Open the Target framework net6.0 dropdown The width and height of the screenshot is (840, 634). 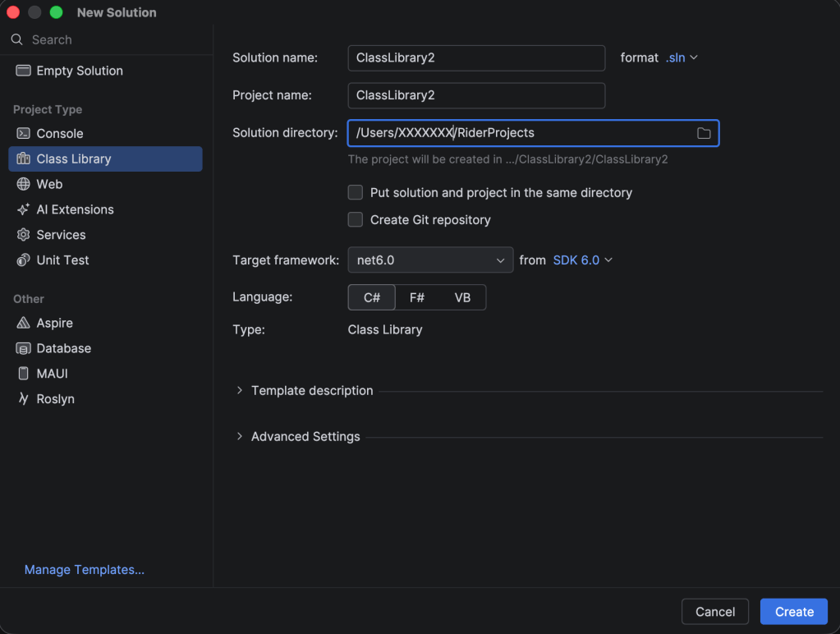click(430, 260)
